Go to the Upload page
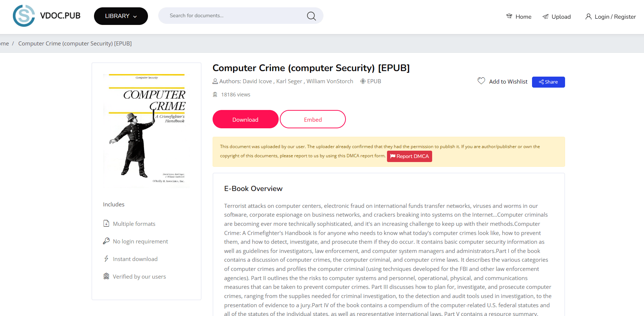Viewport: 644px width, 316px height. click(x=561, y=16)
